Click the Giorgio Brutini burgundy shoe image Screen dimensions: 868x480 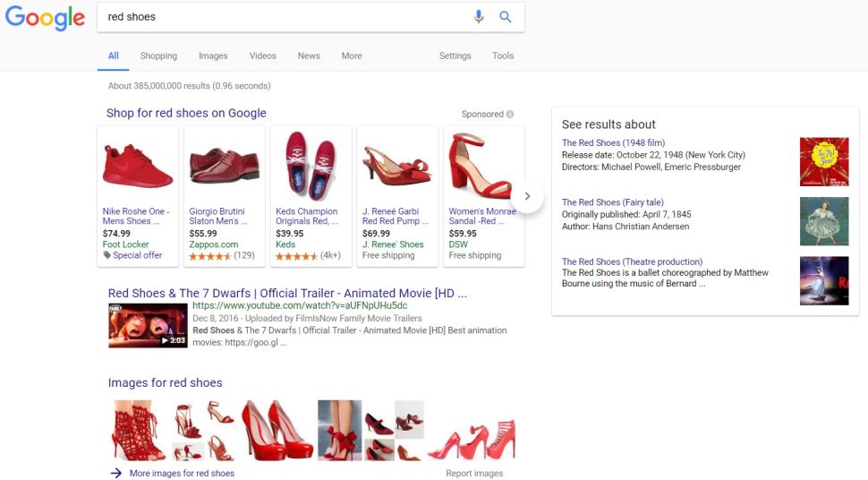click(x=225, y=166)
